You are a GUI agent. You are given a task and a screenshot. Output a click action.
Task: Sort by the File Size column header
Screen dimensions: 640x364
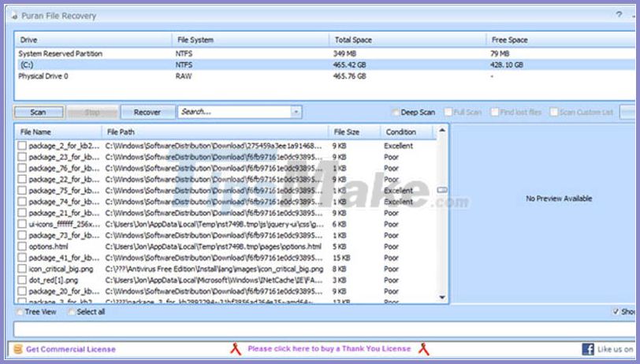(355, 132)
